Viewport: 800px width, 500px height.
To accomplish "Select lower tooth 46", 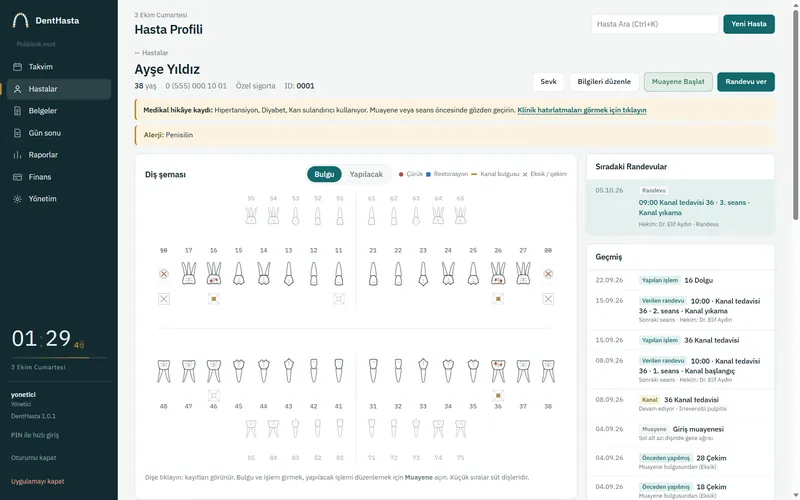I will (214, 371).
